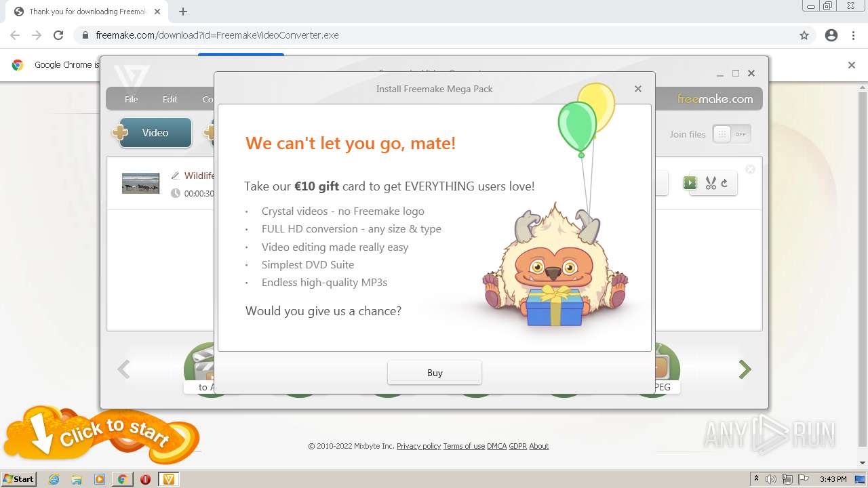Open the Windows Start menu
This screenshot has height=488, width=868.
(x=19, y=479)
